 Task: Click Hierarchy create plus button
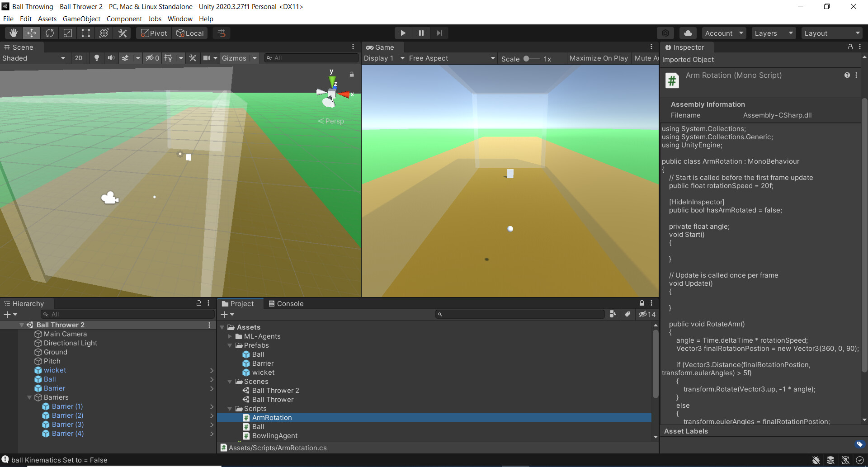(x=10, y=314)
